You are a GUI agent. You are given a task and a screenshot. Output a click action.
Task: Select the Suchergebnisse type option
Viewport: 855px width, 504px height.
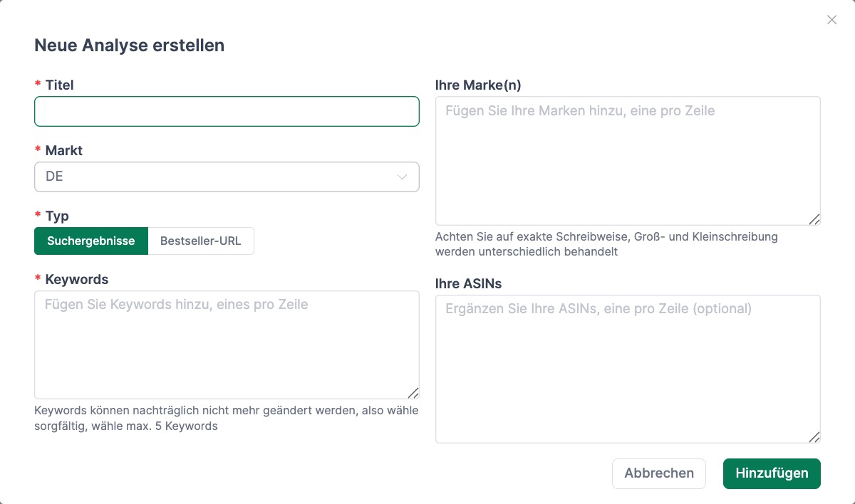click(90, 241)
